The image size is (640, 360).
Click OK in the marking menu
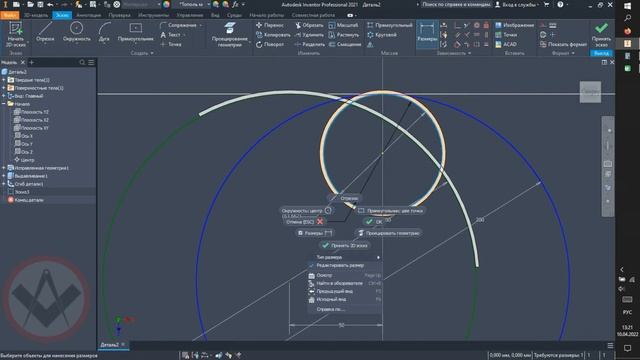click(x=374, y=222)
